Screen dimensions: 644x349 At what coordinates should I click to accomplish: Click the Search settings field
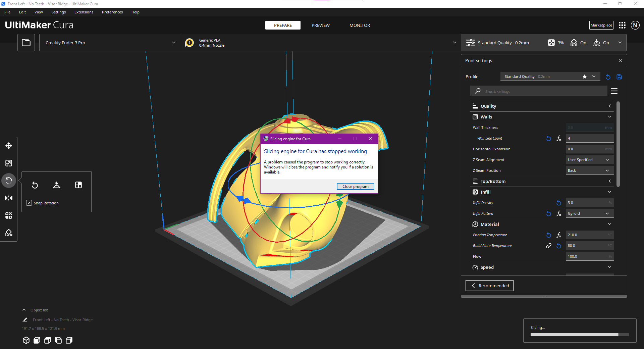[539, 91]
